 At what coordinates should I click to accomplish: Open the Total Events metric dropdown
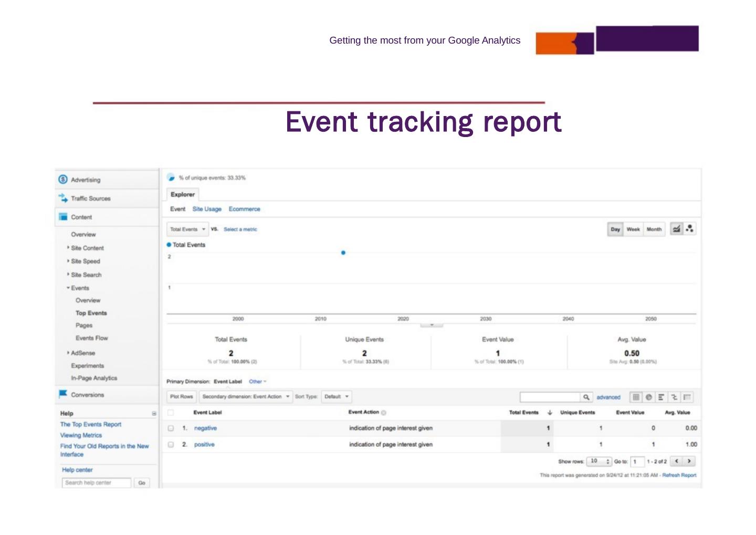click(x=187, y=229)
